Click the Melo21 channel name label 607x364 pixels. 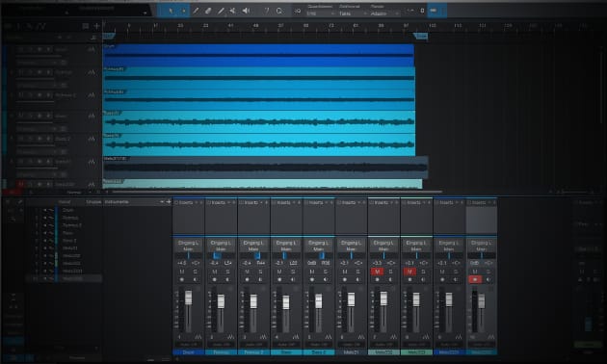[x=351, y=352]
